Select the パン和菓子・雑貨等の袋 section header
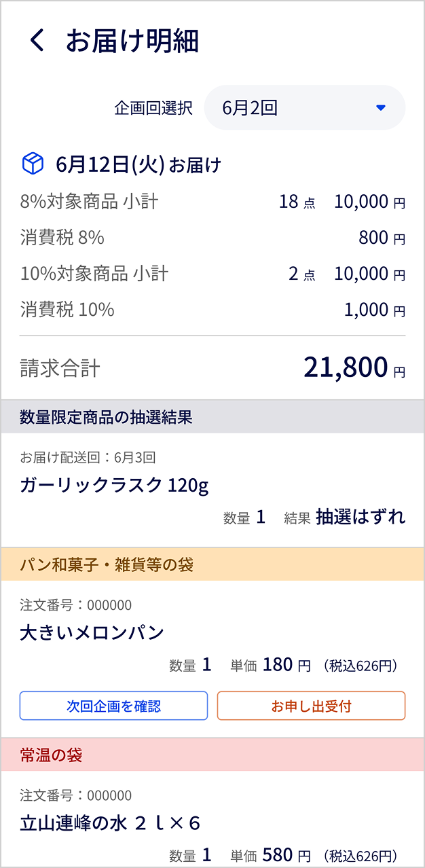Viewport: 425px width, 868px height. [x=212, y=564]
